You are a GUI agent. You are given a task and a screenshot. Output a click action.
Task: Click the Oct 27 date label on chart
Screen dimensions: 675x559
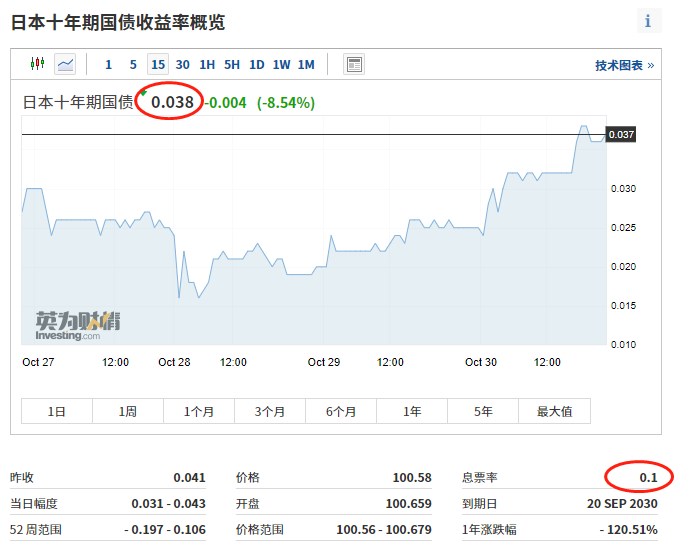pos(38,362)
